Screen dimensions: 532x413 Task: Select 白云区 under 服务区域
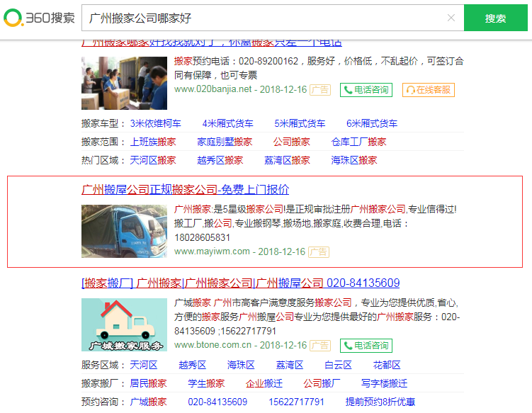click(338, 365)
